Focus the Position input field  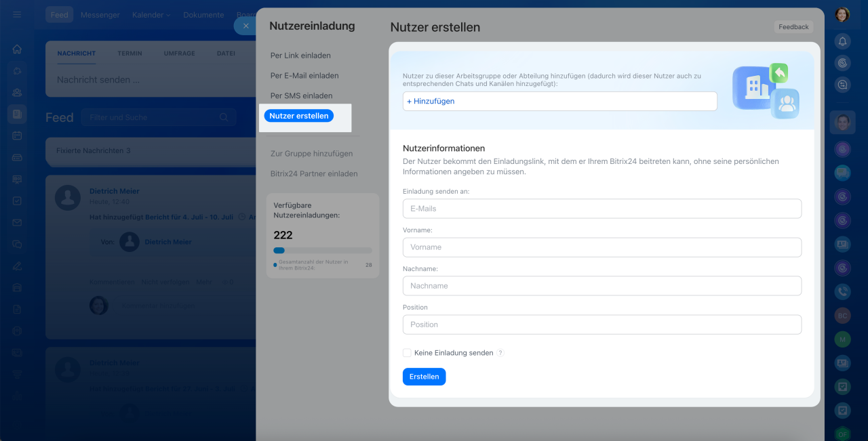pos(602,324)
